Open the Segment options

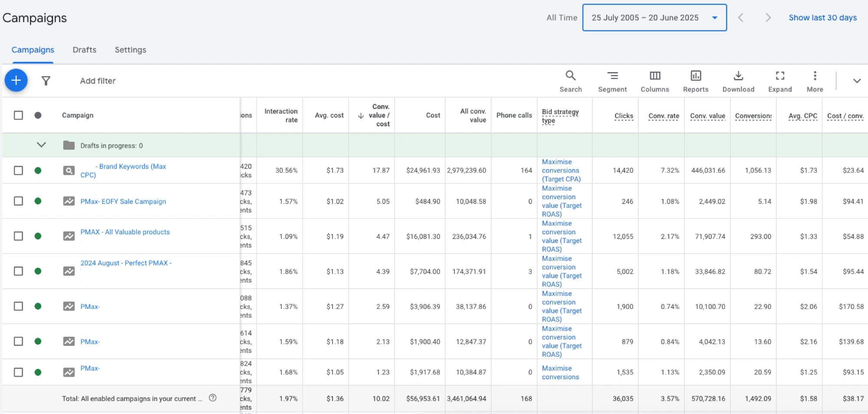[x=612, y=81]
